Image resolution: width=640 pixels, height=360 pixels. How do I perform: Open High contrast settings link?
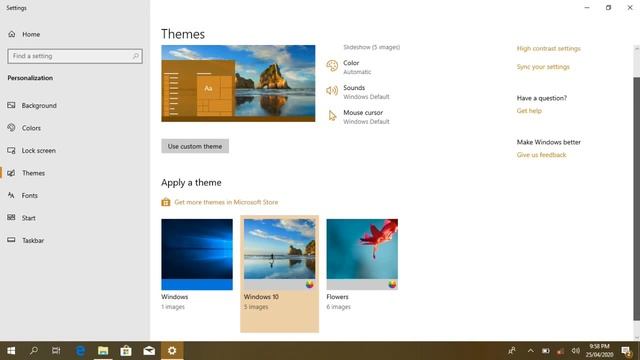pyautogui.click(x=549, y=49)
